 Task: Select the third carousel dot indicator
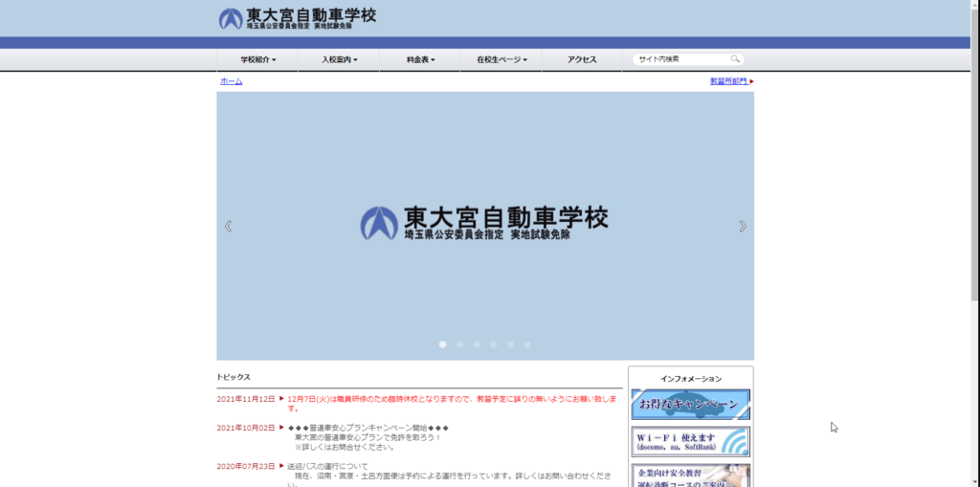[477, 344]
